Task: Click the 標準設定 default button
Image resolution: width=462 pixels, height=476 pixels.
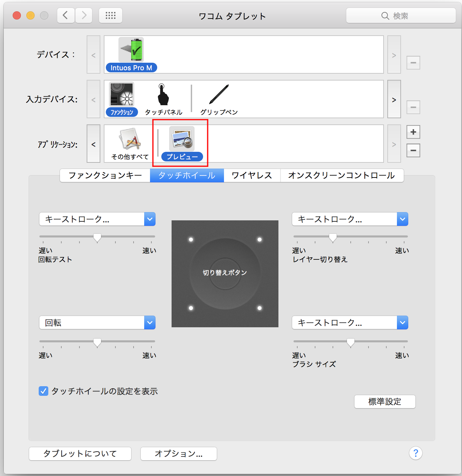Action: (385, 402)
